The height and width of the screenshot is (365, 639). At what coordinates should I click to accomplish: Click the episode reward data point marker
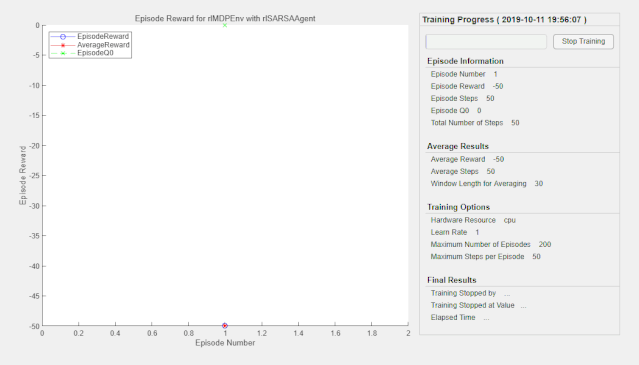pyautogui.click(x=225, y=325)
